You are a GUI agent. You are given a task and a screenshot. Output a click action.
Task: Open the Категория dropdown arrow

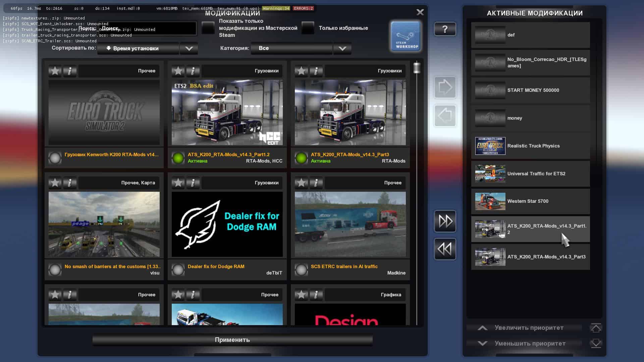tap(342, 49)
